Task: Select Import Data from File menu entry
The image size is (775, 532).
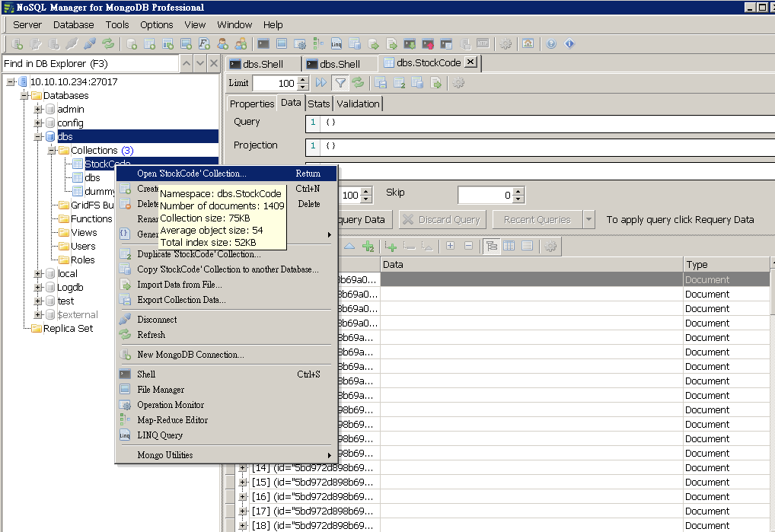Action: tap(225, 285)
